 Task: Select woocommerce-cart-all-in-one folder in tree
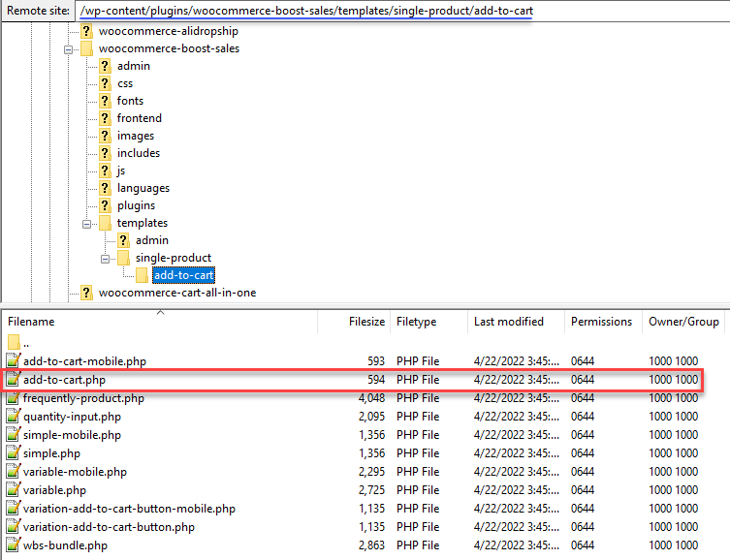point(177,293)
